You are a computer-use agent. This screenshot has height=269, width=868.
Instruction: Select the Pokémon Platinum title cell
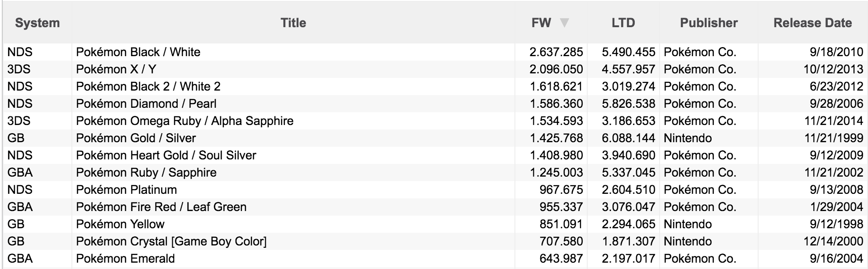pos(293,190)
